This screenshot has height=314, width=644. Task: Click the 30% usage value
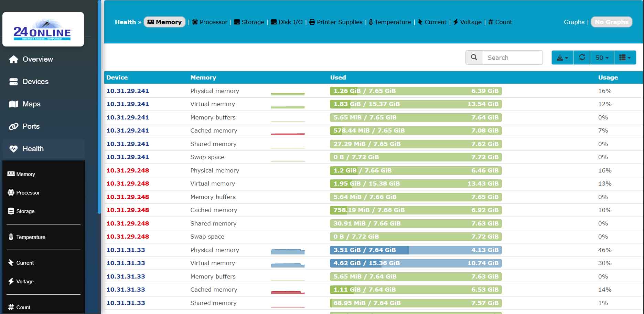pyautogui.click(x=605, y=263)
